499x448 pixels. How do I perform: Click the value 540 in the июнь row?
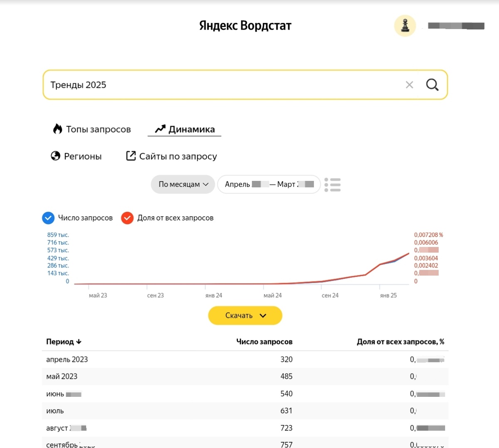point(287,394)
